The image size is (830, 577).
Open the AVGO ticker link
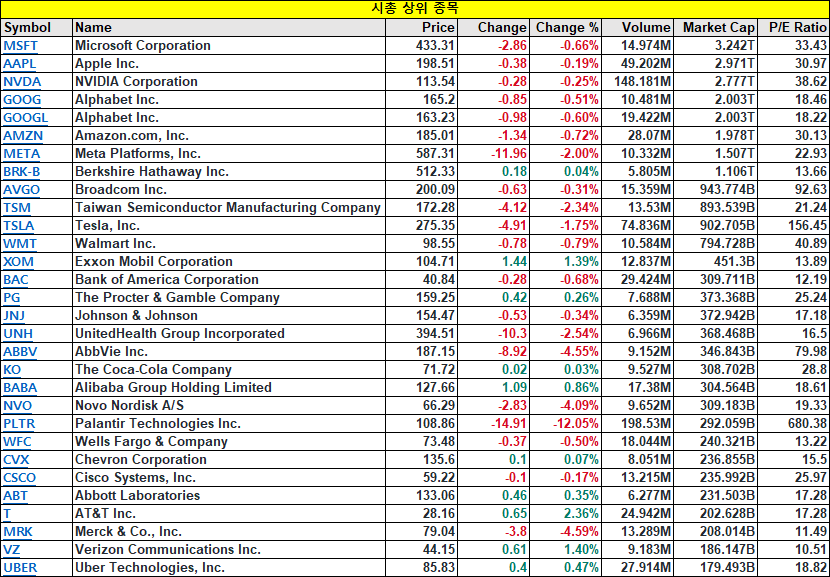pos(22,190)
